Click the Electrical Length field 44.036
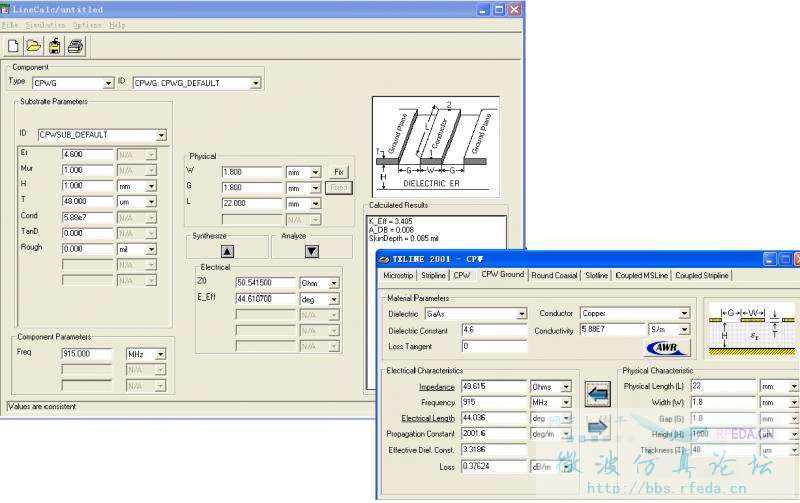The image size is (800, 503). 494,418
